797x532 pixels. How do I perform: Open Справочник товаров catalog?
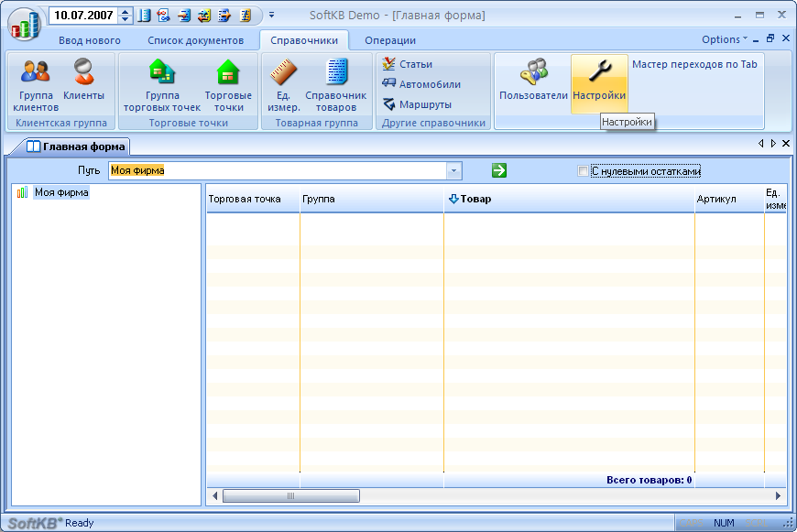[336, 85]
